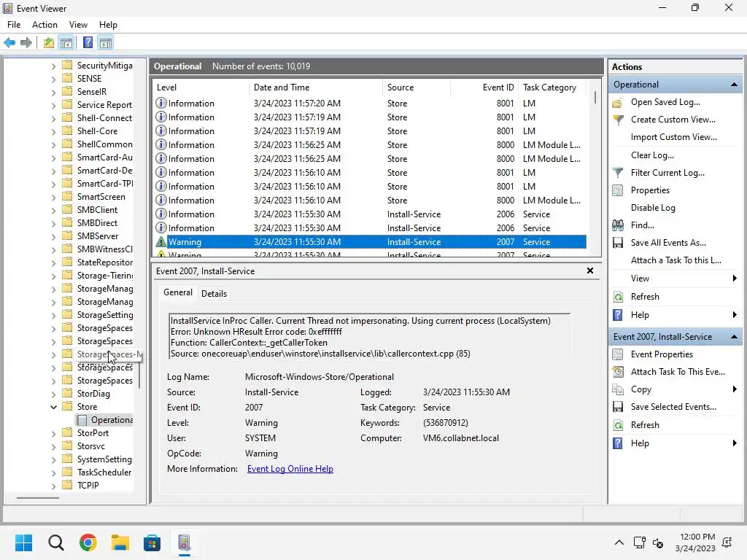Click the Refresh icon under Event 2007 actions
747x560 pixels.
[618, 425]
